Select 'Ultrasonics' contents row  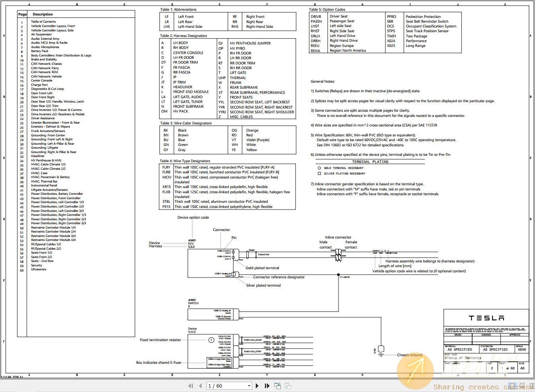point(39,269)
